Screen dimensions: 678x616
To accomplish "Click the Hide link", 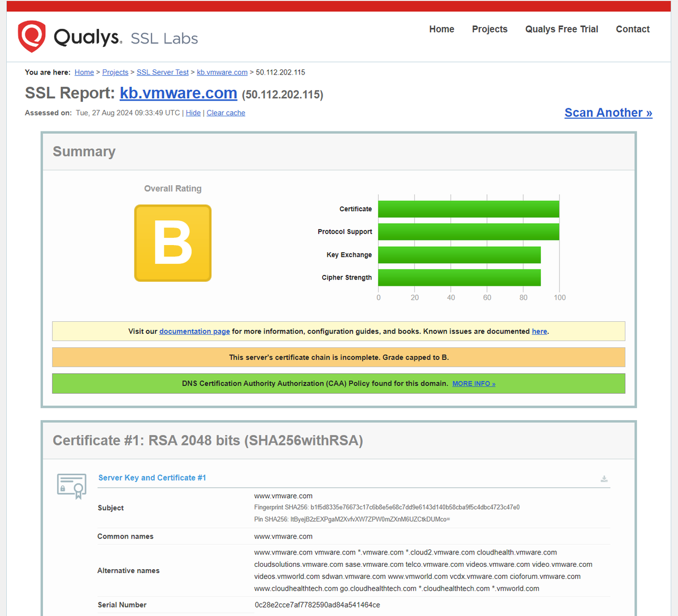I will [x=193, y=113].
